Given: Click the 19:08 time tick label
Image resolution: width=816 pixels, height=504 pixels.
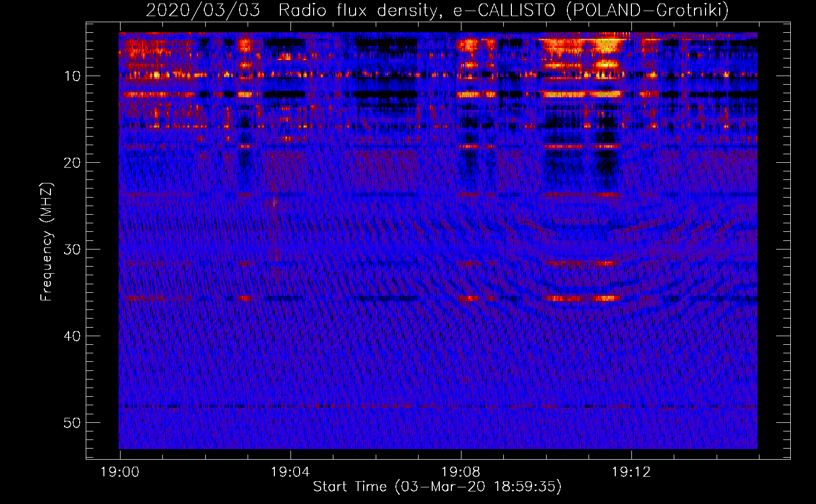Looking at the screenshot, I should click(460, 472).
